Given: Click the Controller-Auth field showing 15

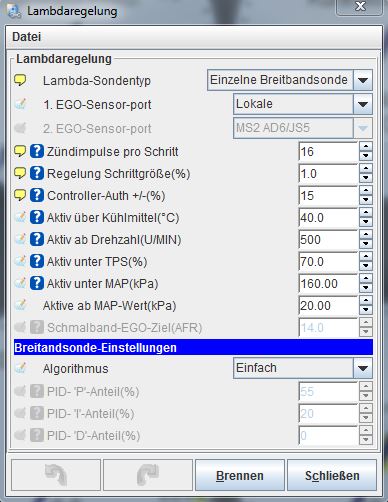Looking at the screenshot, I should tap(328, 196).
